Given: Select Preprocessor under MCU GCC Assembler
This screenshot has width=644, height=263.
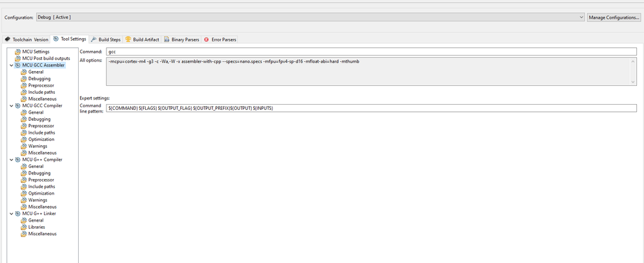Looking at the screenshot, I should [x=41, y=85].
